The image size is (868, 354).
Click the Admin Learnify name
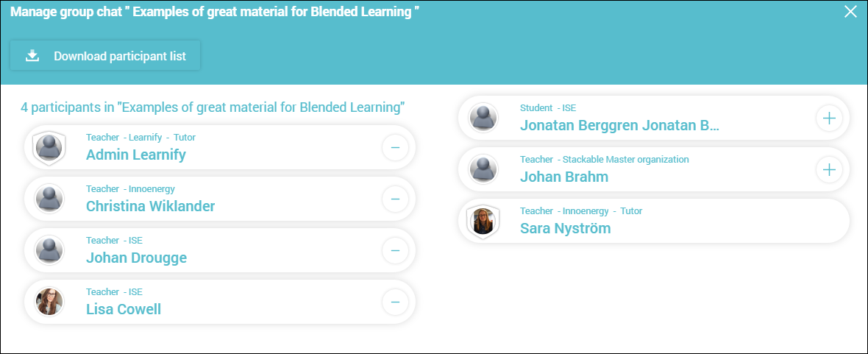point(135,155)
